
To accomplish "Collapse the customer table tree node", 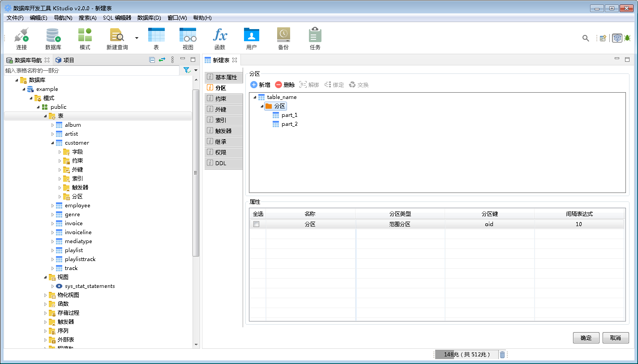I will coord(53,142).
